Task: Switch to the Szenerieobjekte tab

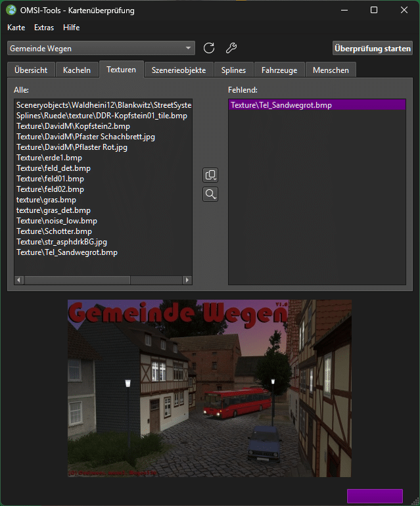Action: point(179,70)
